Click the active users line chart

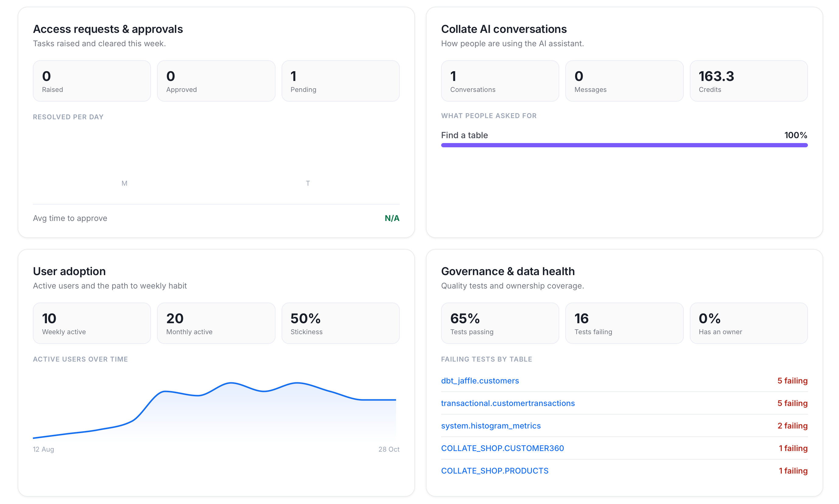[214, 410]
